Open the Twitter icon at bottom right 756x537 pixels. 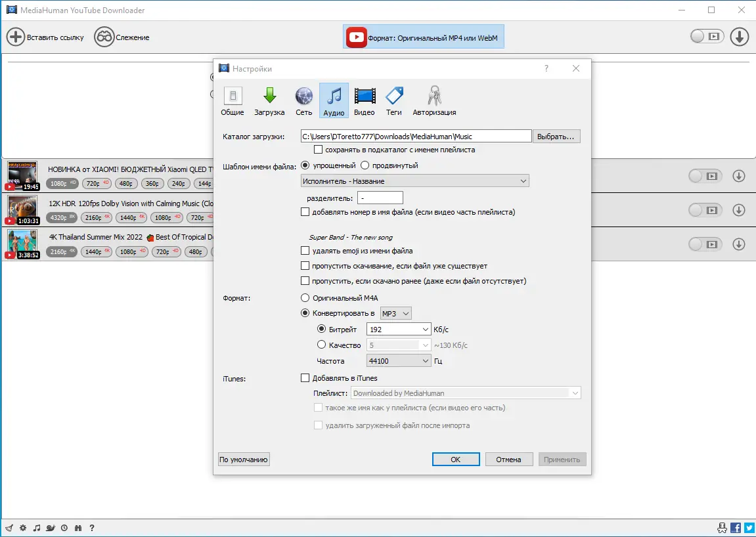[x=749, y=528]
